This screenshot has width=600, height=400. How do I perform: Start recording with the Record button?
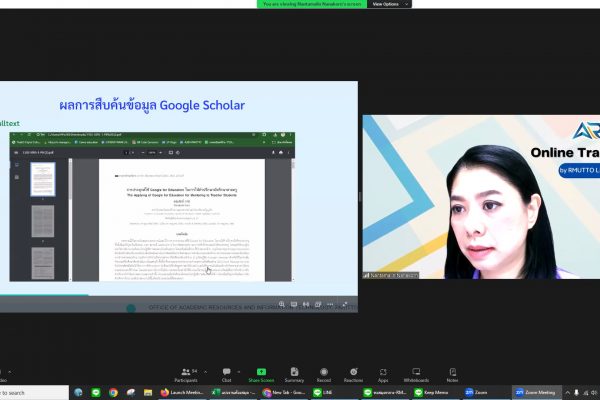tap(324, 375)
